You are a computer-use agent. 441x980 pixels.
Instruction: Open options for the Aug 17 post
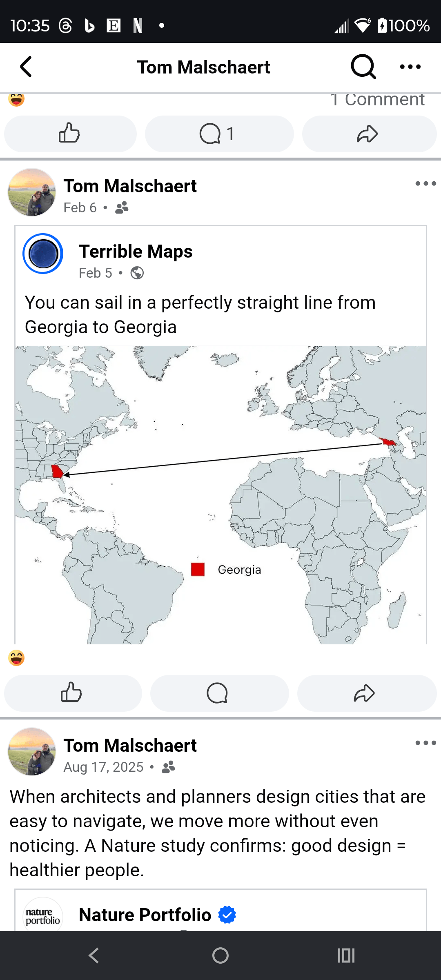425,743
